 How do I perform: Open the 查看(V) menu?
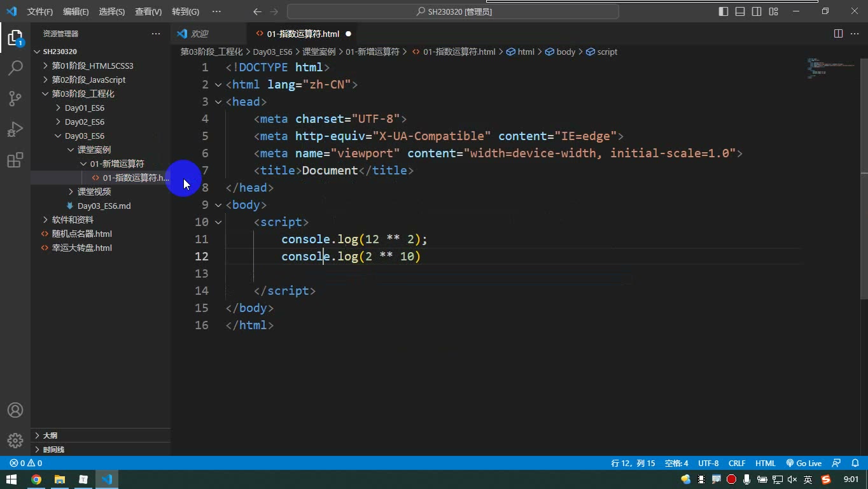click(x=148, y=11)
